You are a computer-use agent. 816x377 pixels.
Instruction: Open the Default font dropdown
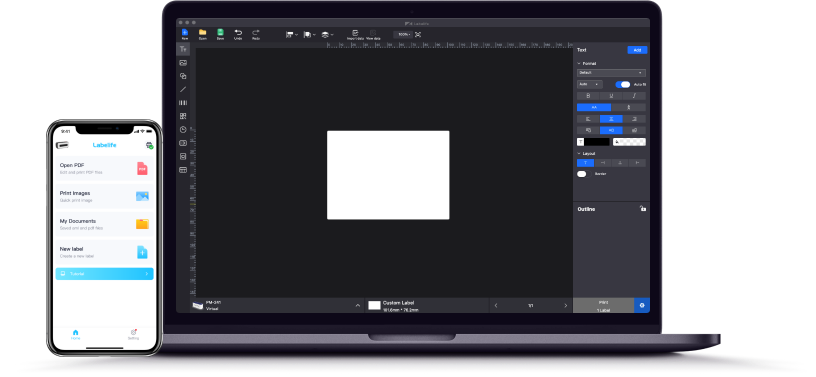(611, 73)
